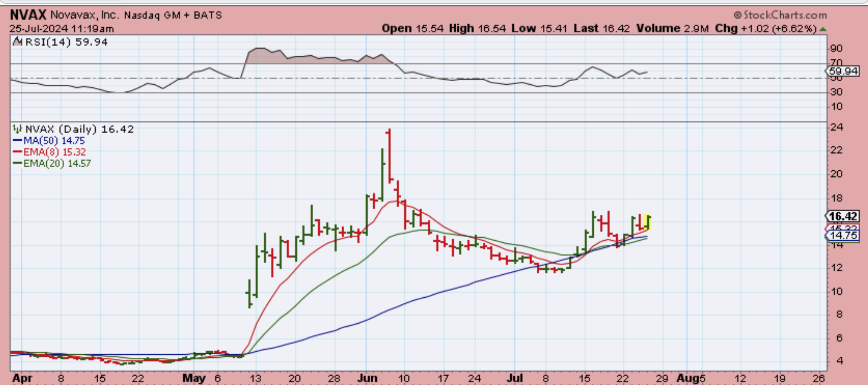
Task: Click the 90 level on the RSI axis
Action: click(836, 48)
